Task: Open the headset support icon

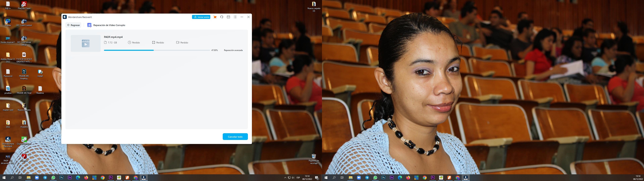Action: tap(222, 17)
